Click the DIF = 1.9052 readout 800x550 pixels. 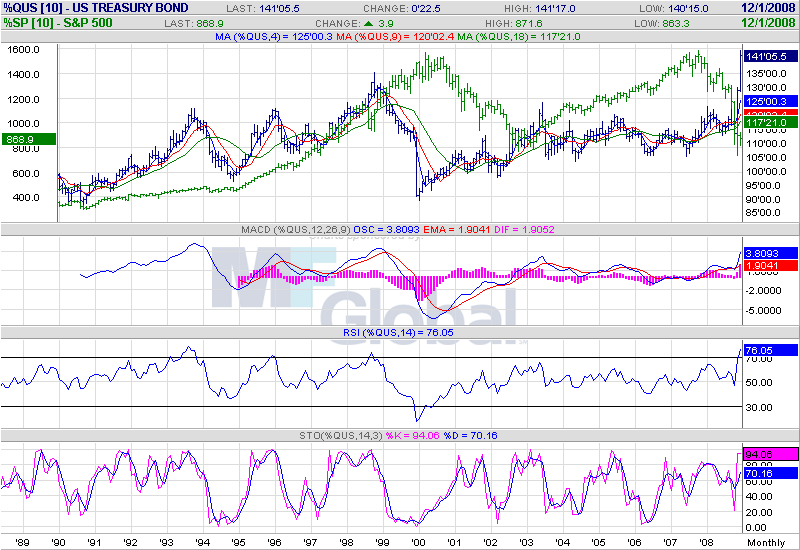524,230
